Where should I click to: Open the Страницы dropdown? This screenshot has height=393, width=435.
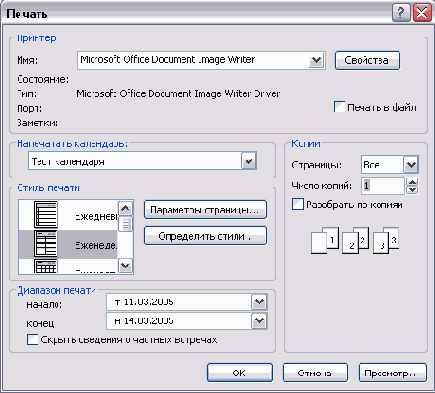(x=411, y=165)
